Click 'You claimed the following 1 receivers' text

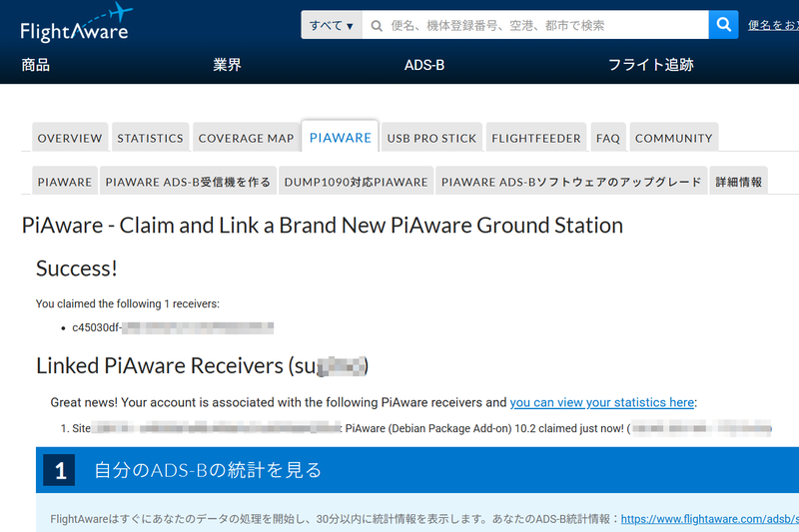(x=128, y=303)
